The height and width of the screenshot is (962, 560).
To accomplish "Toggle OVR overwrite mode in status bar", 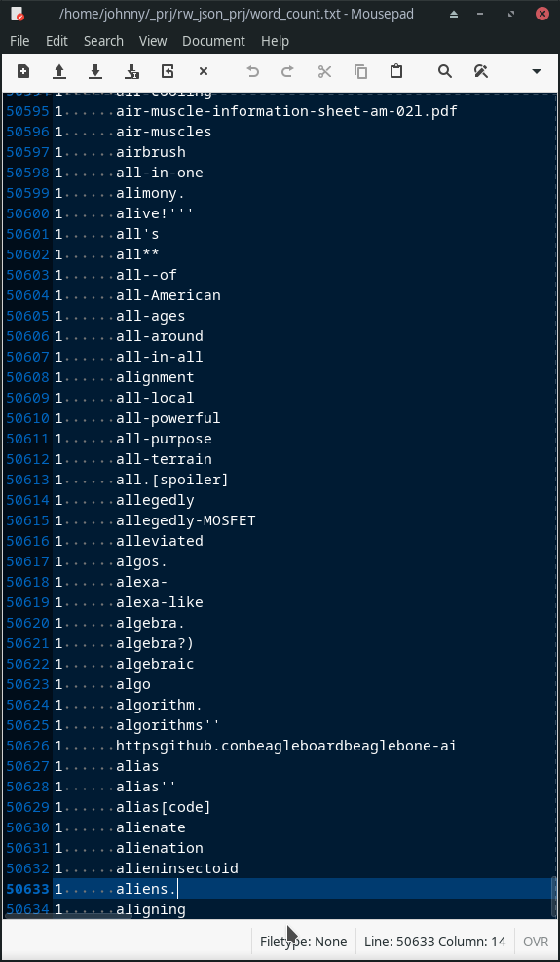I will (536, 942).
